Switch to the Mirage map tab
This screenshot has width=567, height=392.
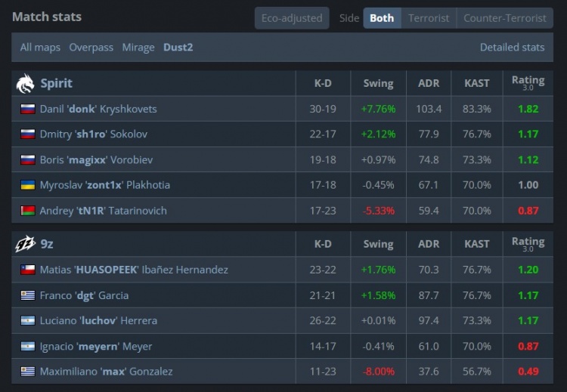click(138, 48)
